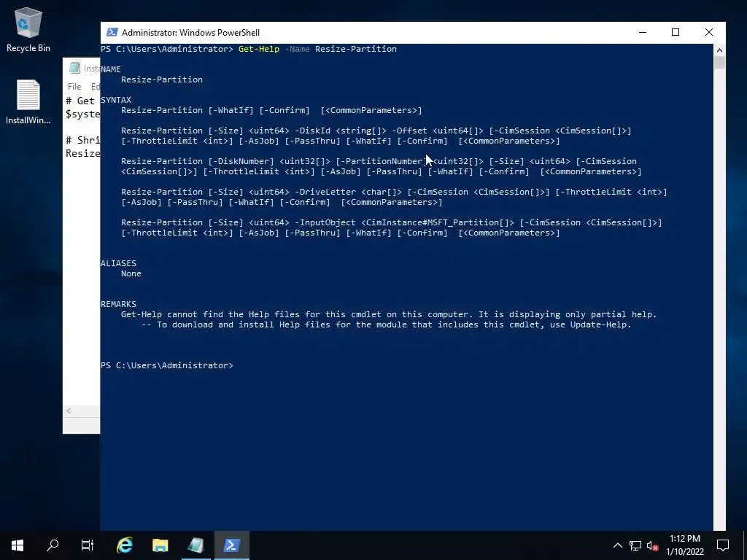The image size is (747, 560).
Task: Click the PowerShell title bar icon
Action: click(x=112, y=32)
